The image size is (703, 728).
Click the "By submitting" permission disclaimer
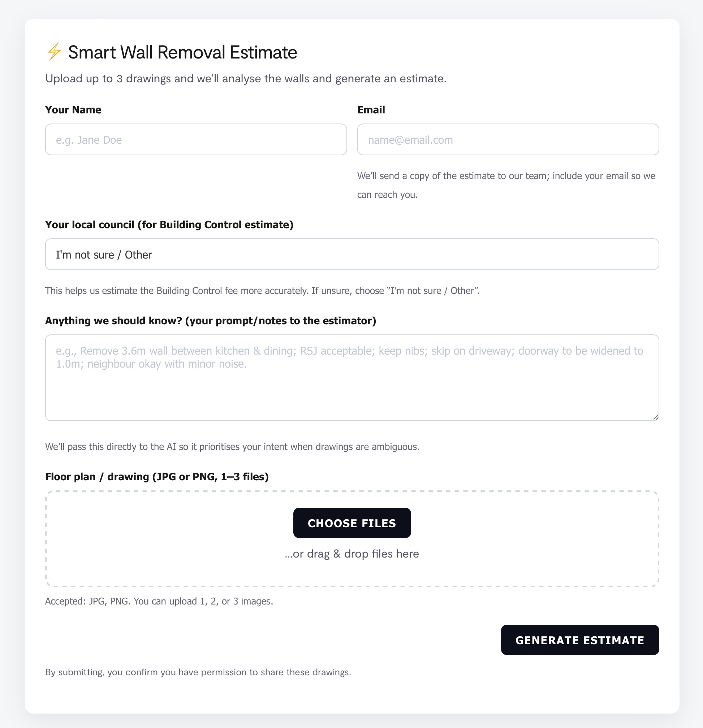click(198, 672)
